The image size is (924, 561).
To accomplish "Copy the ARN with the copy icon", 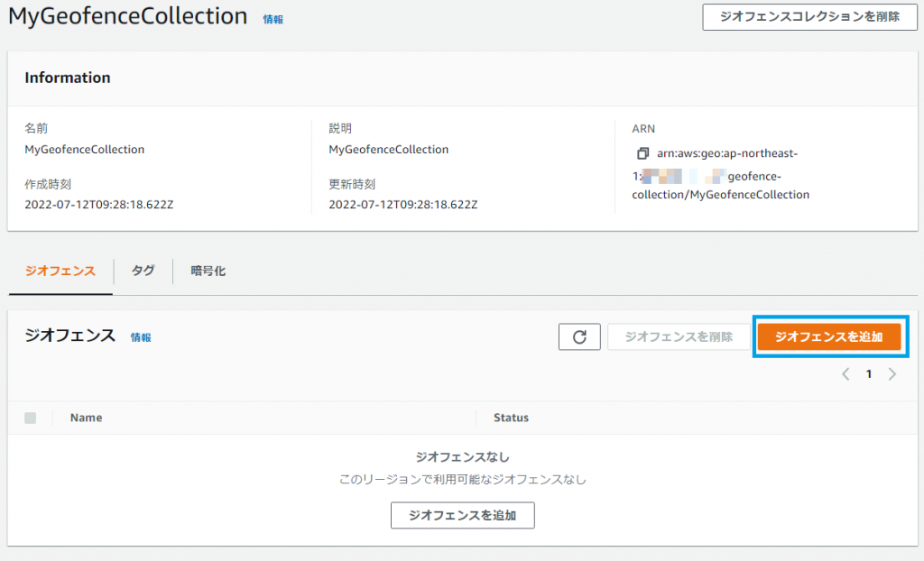I will (642, 153).
